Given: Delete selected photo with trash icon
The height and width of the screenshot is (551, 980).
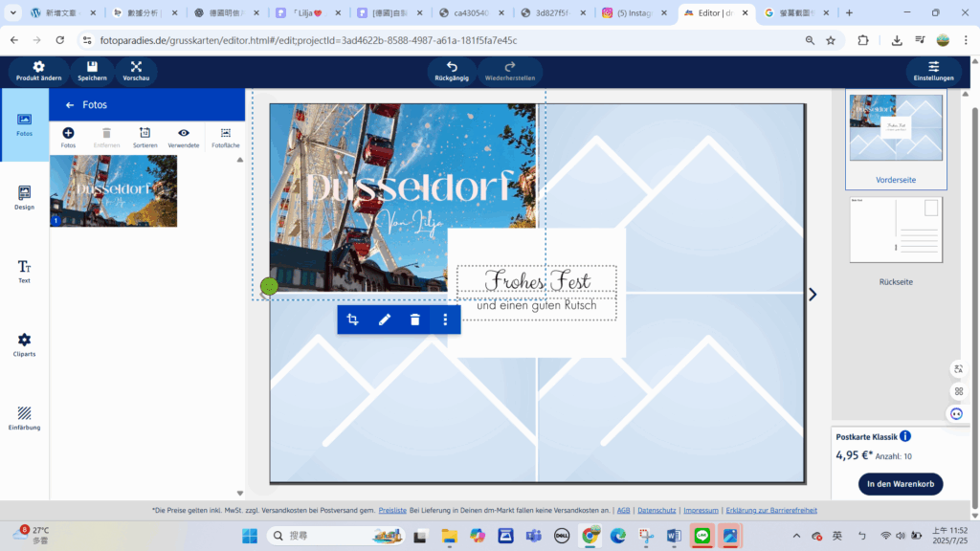Looking at the screenshot, I should click(414, 320).
